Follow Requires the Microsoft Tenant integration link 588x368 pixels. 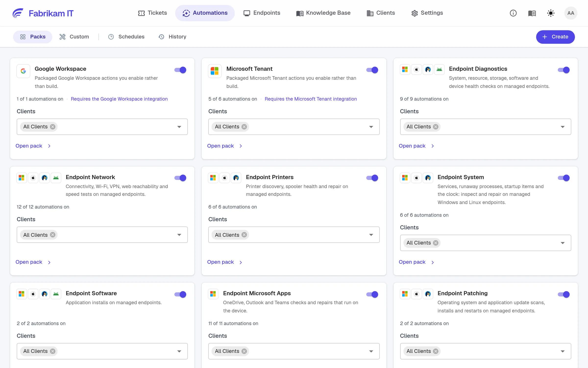[311, 99]
